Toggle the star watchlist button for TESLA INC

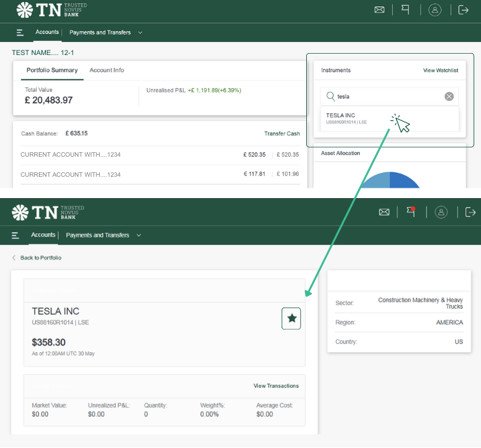pos(291,319)
